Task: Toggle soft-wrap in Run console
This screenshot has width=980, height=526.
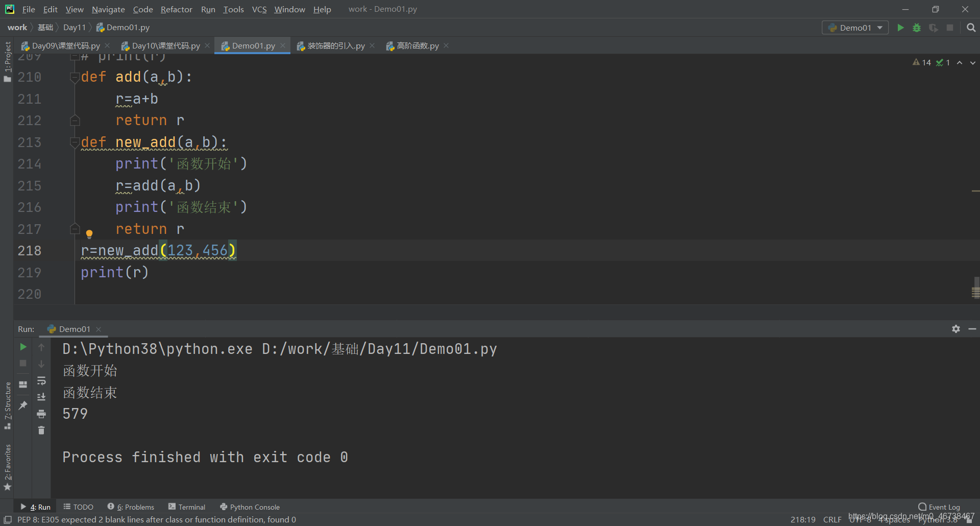Action: pyautogui.click(x=41, y=381)
